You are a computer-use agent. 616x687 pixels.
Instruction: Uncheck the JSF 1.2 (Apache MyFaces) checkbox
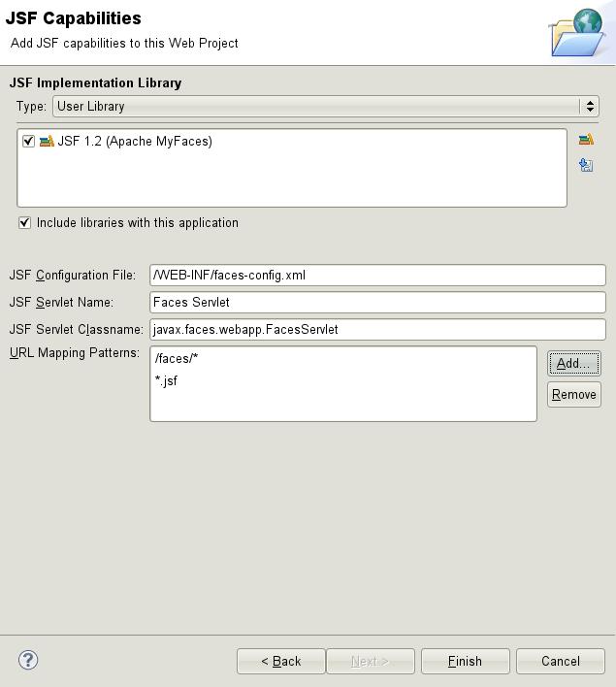[29, 142]
